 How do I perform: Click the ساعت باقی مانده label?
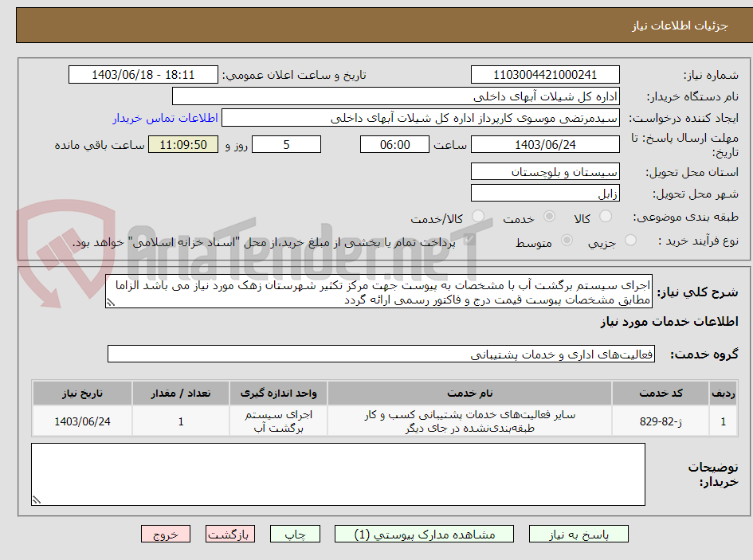pos(100,145)
